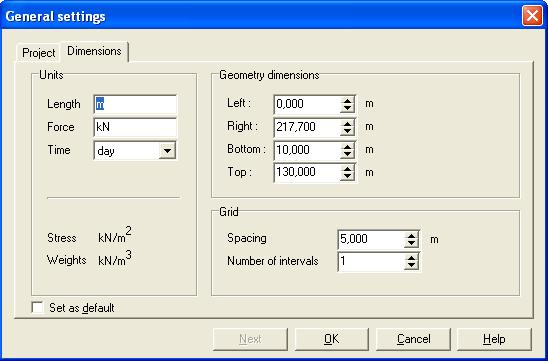Decrease grid Spacing with down arrow
The width and height of the screenshot is (548, 361).
click(x=411, y=244)
